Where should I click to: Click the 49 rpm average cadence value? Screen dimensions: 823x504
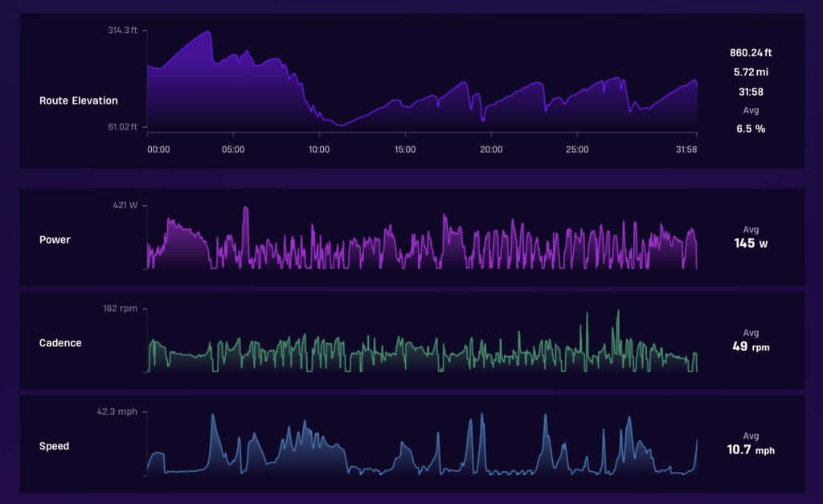point(751,347)
